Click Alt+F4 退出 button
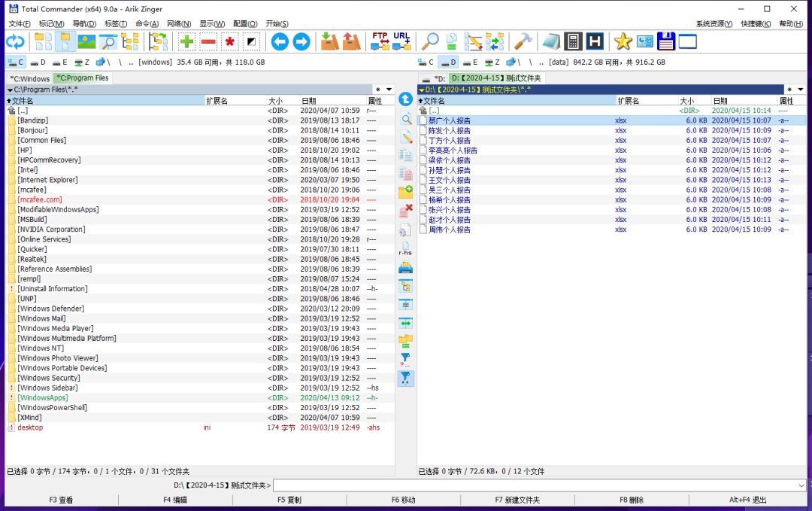Image resolution: width=812 pixels, height=511 pixels. (748, 500)
